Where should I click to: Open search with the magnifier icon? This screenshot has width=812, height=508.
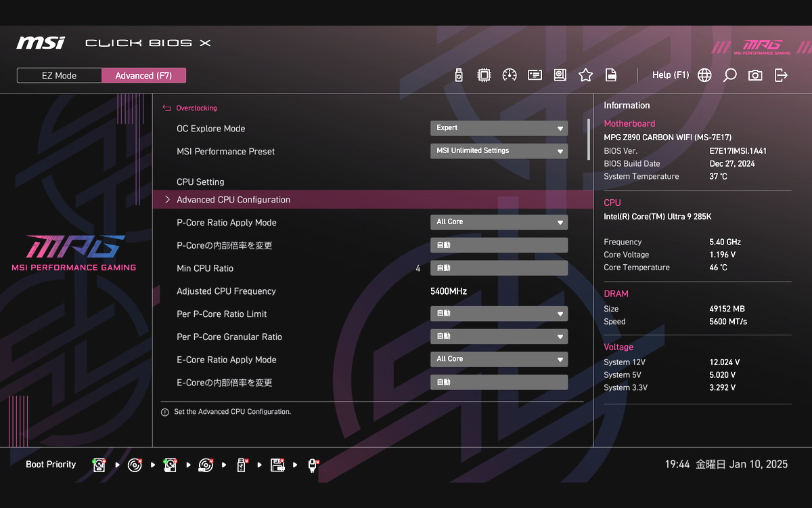coord(729,75)
